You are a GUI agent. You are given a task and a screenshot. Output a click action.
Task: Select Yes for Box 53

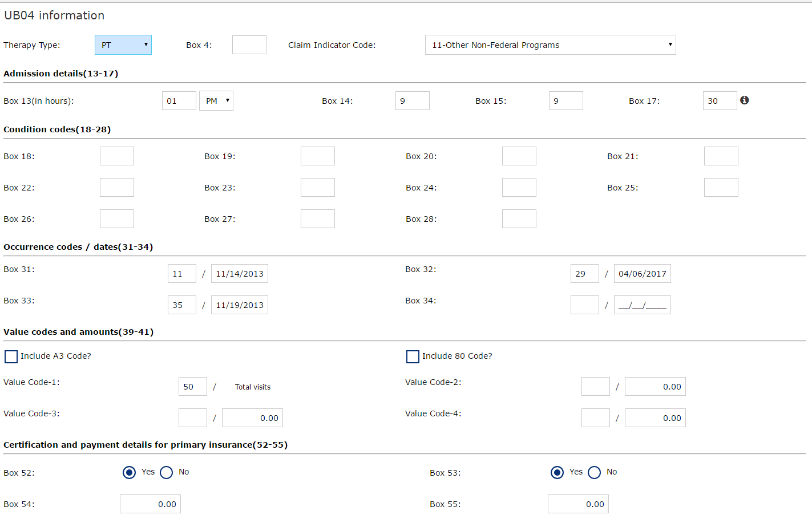tap(557, 472)
